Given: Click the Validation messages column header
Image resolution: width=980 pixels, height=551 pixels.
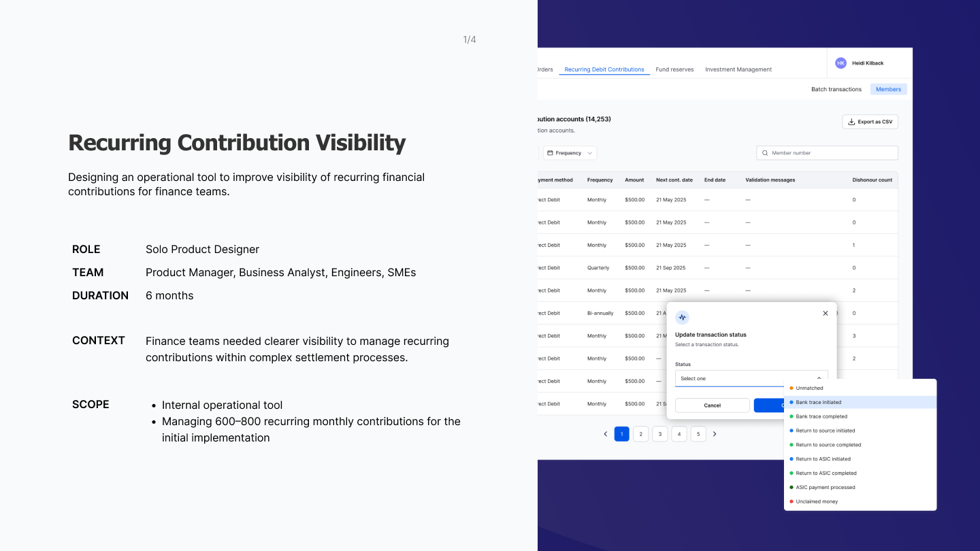Looking at the screenshot, I should click(x=770, y=180).
